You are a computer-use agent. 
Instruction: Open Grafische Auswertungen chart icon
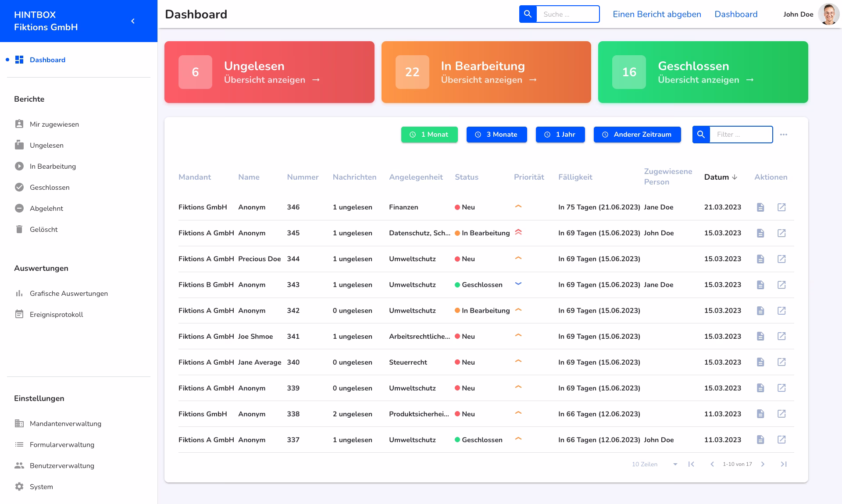point(19,293)
